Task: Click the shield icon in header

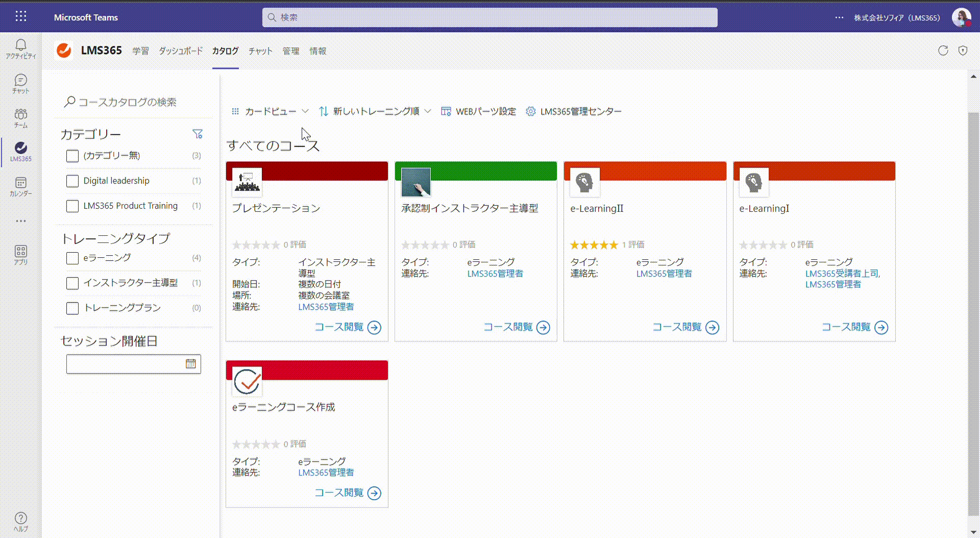Action: click(963, 51)
